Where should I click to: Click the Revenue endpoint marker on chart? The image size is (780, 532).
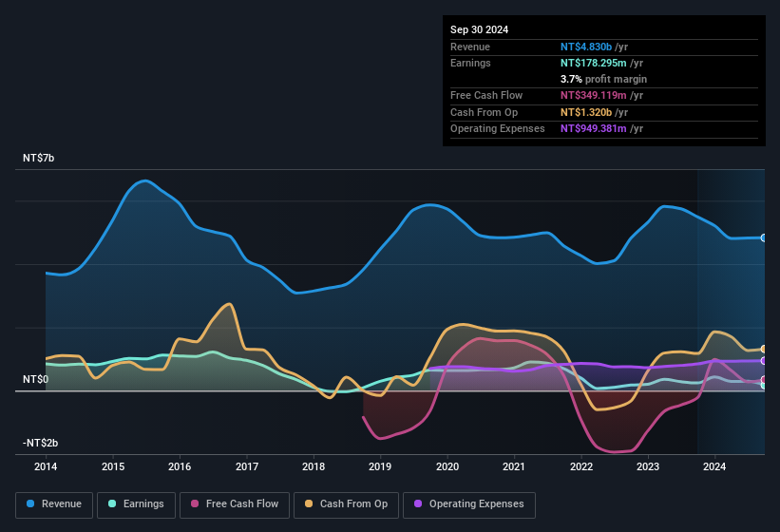tap(764, 237)
